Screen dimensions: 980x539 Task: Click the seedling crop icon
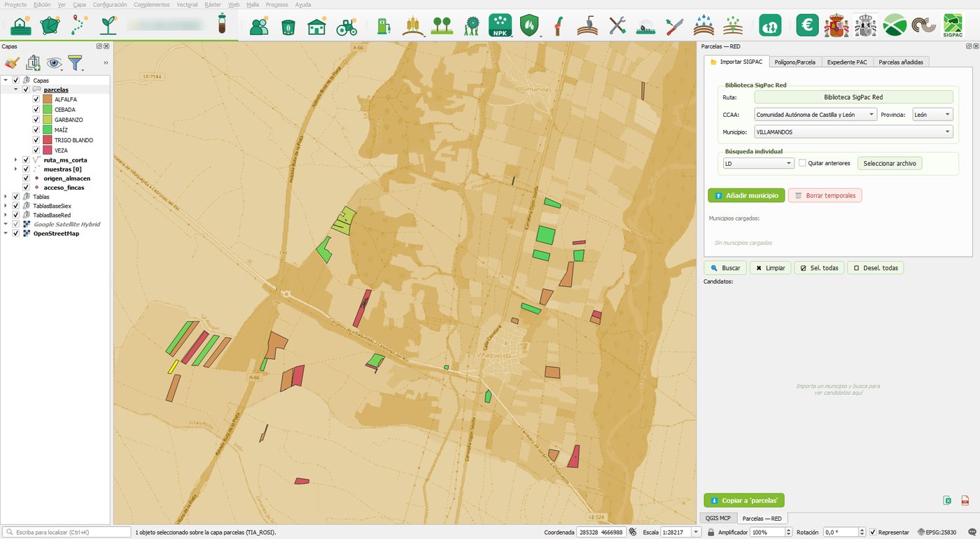[x=108, y=26]
